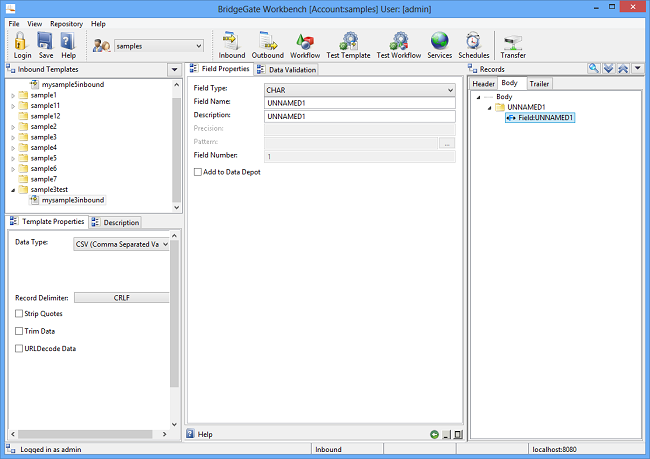This screenshot has height=459, width=650.
Task: Open the Help toolbar icon
Action: (68, 41)
